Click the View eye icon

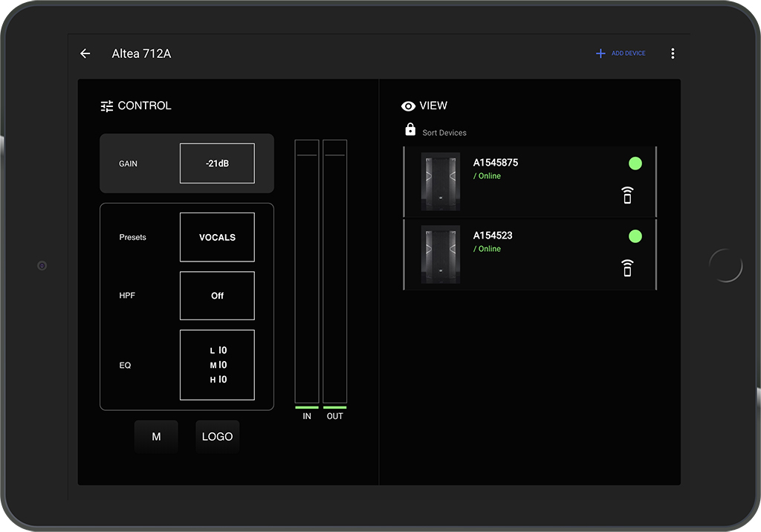[x=408, y=106]
